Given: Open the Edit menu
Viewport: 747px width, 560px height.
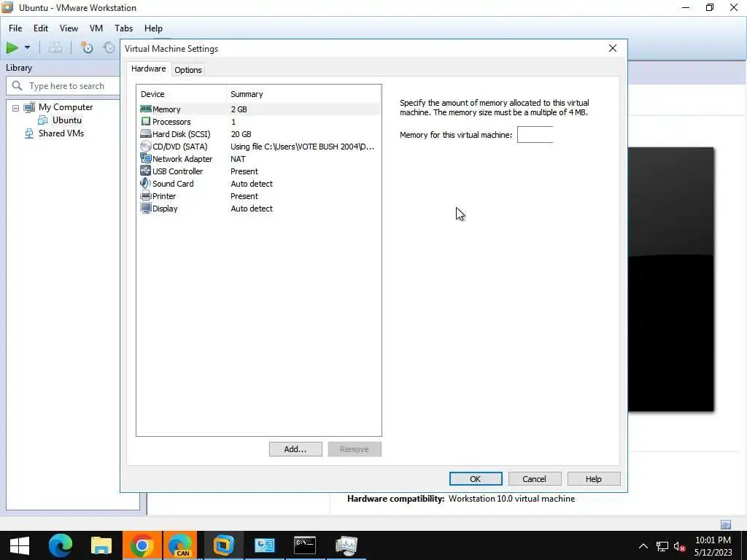Looking at the screenshot, I should click(x=41, y=28).
